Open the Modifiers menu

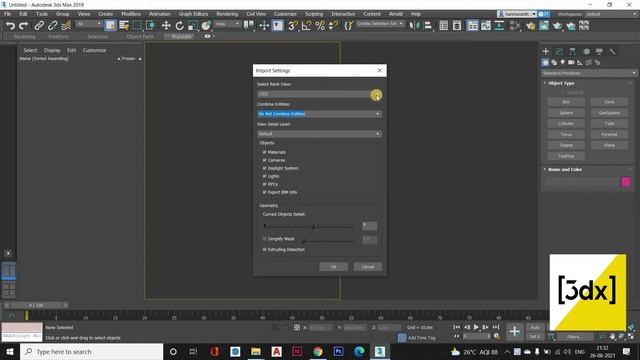(x=131, y=14)
